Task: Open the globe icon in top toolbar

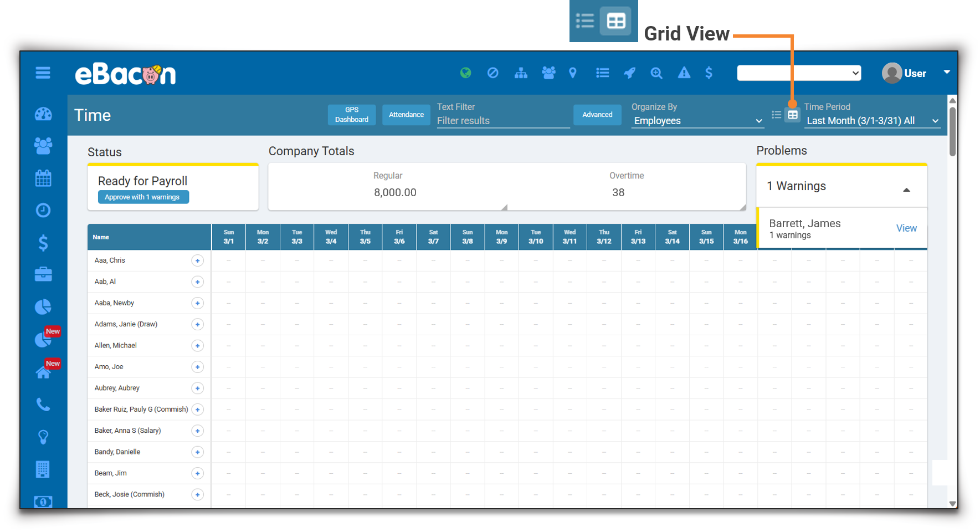Action: (x=465, y=73)
